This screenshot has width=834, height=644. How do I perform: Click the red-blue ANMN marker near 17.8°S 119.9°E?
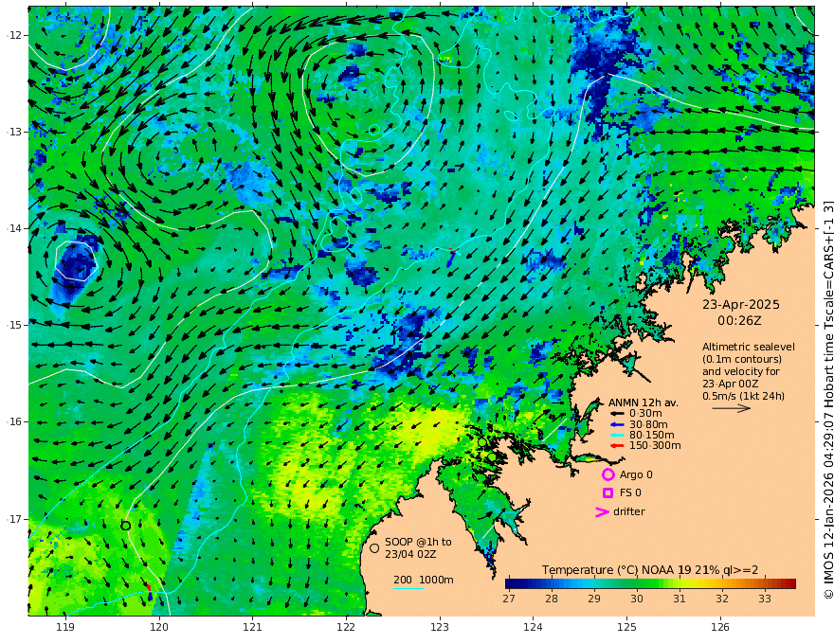(150, 593)
